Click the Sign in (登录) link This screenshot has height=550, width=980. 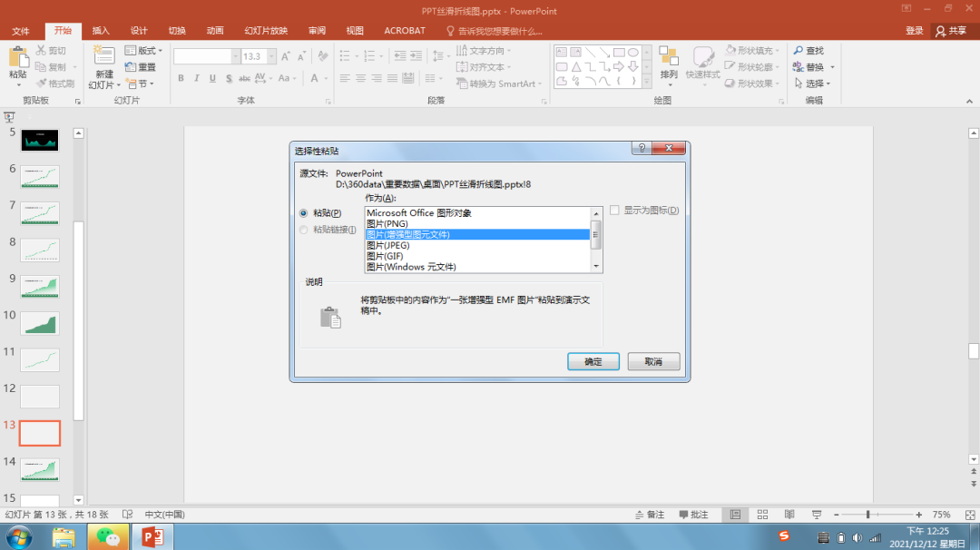pyautogui.click(x=915, y=31)
